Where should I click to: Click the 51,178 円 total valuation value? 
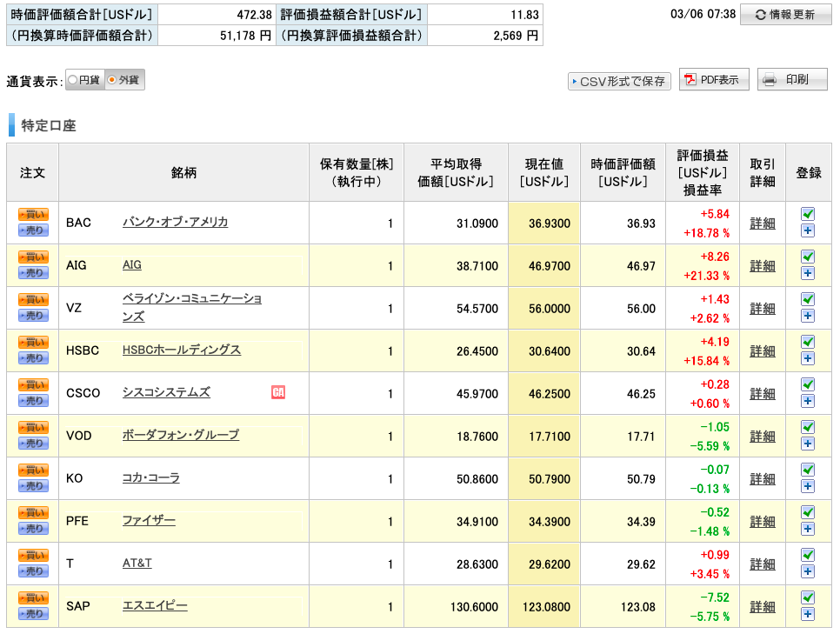tap(245, 36)
